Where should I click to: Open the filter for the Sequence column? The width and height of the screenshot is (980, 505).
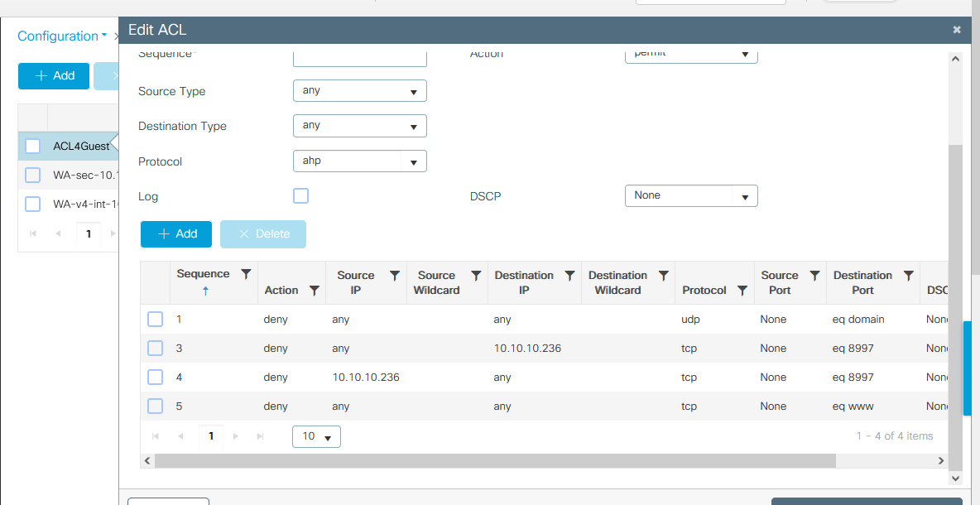(x=246, y=273)
